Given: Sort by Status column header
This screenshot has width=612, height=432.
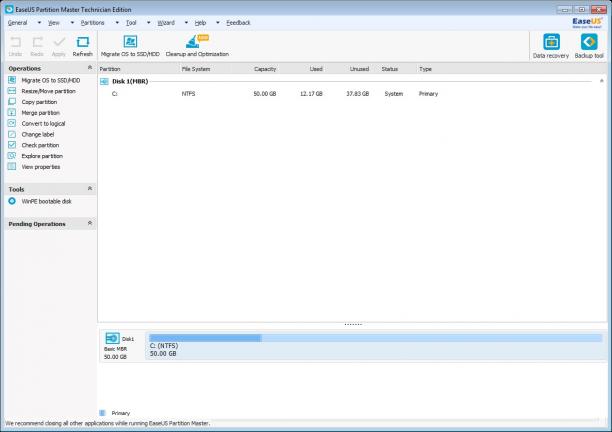Looking at the screenshot, I should click(x=390, y=69).
